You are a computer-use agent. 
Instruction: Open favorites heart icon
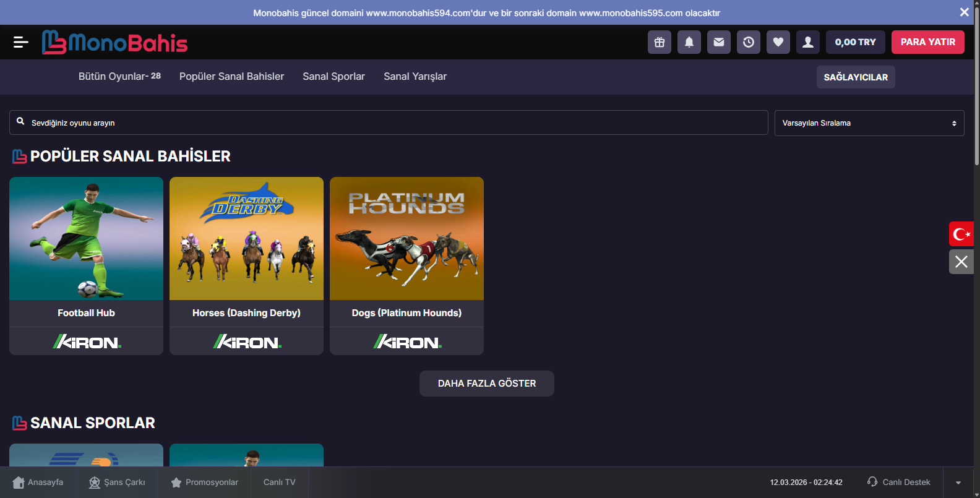778,42
